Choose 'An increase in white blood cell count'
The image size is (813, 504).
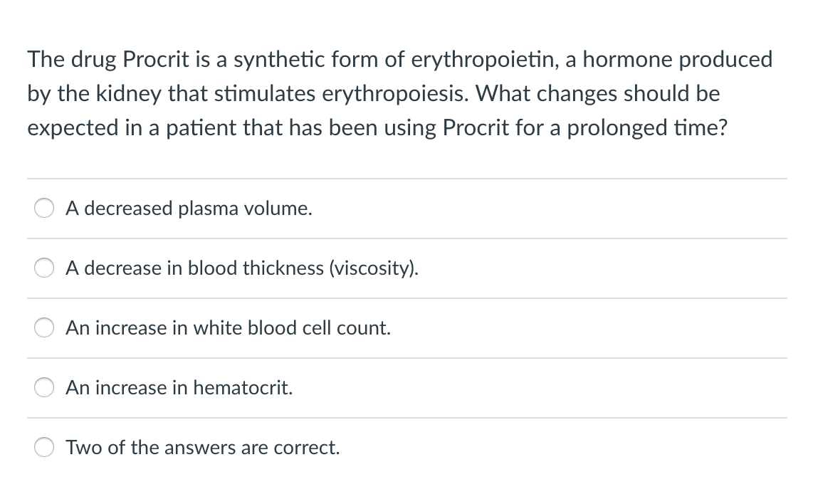(x=44, y=327)
